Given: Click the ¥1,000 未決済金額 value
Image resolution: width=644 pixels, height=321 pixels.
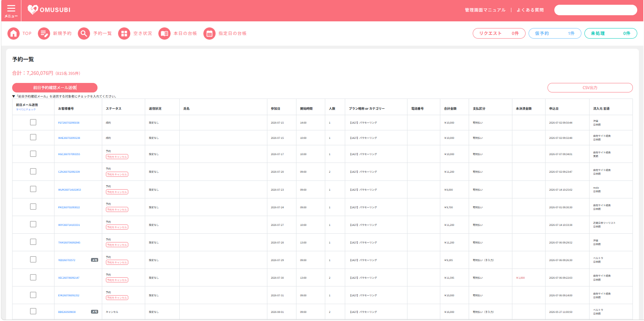Looking at the screenshot, I should coord(520,278).
